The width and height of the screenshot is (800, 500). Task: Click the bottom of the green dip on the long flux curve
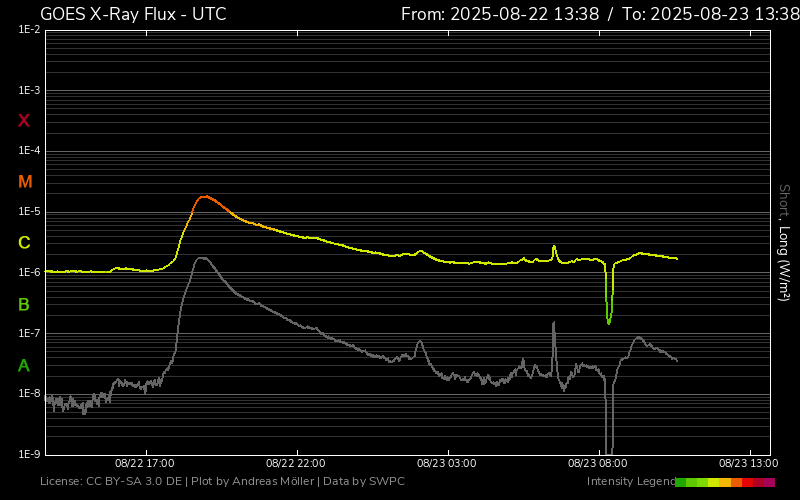tap(609, 321)
